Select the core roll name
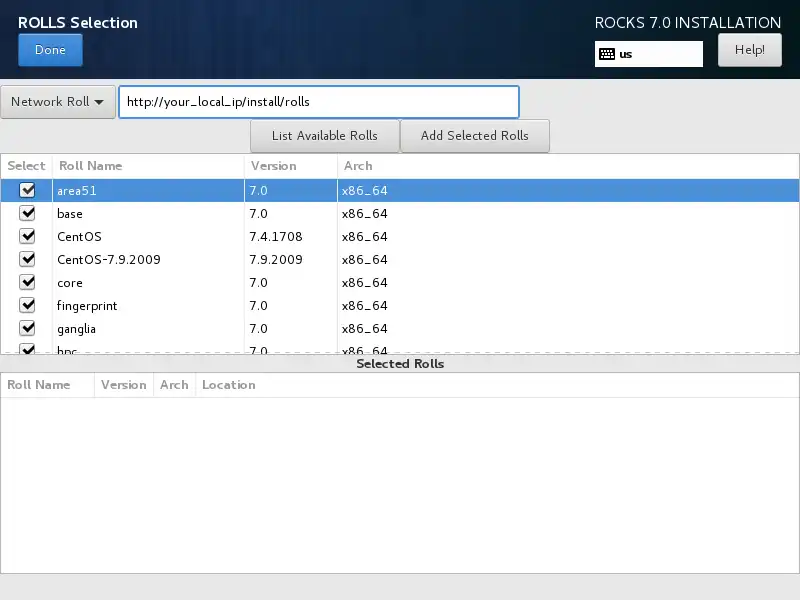 (70, 283)
